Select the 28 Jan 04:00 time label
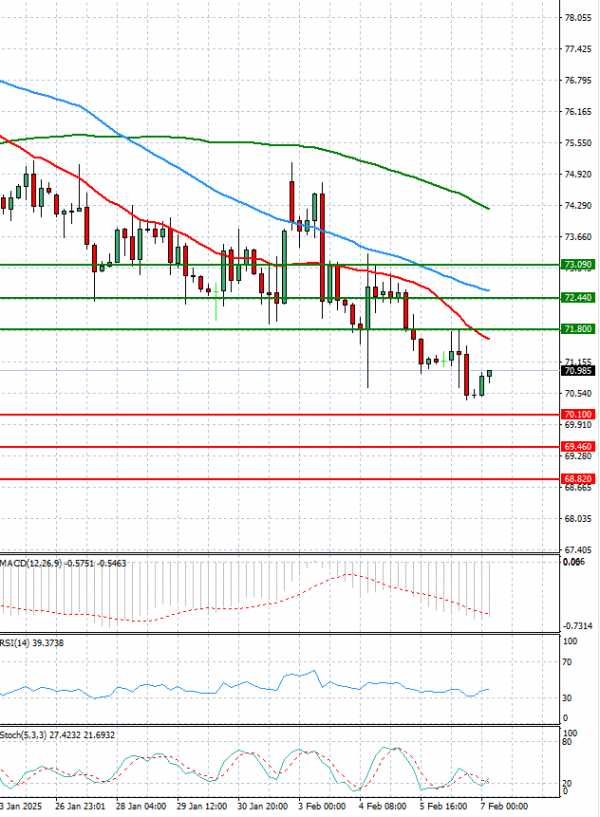Viewport: 600px width, 817px height. [145, 805]
